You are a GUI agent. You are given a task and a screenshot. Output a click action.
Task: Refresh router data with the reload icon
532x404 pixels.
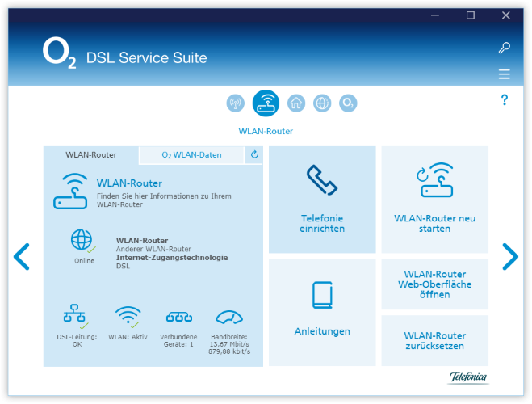point(254,155)
